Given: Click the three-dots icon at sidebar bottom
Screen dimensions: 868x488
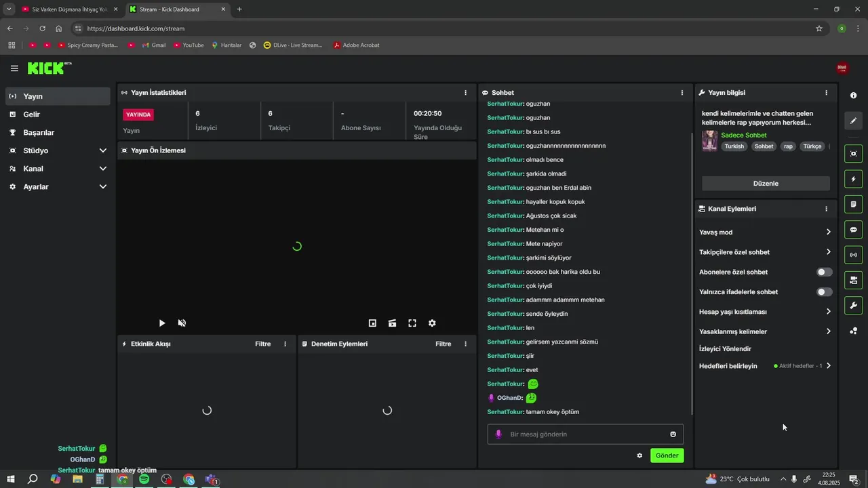Looking at the screenshot, I should click(x=853, y=331).
